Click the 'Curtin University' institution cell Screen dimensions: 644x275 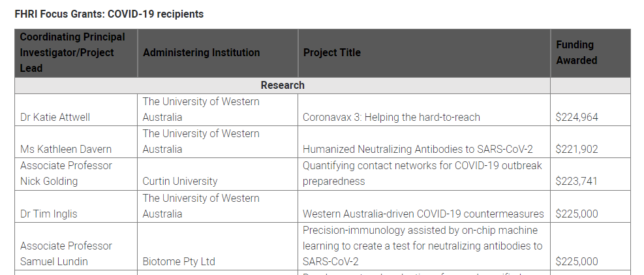[180, 181]
